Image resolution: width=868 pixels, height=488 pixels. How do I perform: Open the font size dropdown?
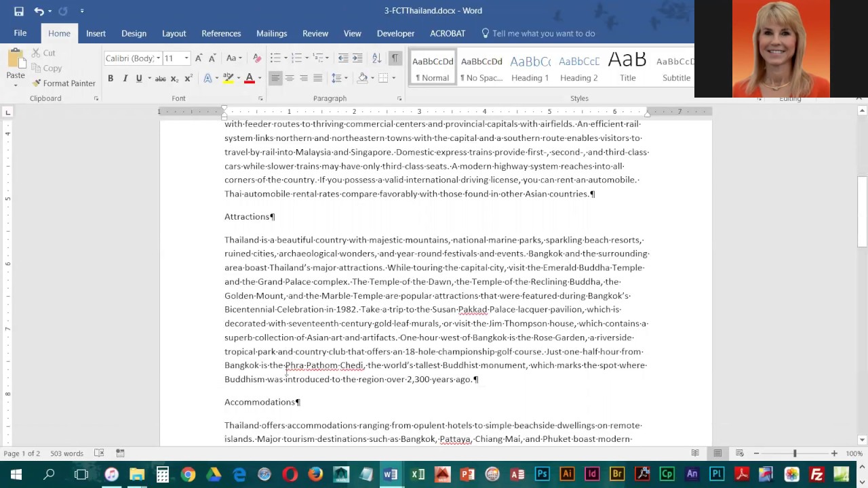[186, 58]
